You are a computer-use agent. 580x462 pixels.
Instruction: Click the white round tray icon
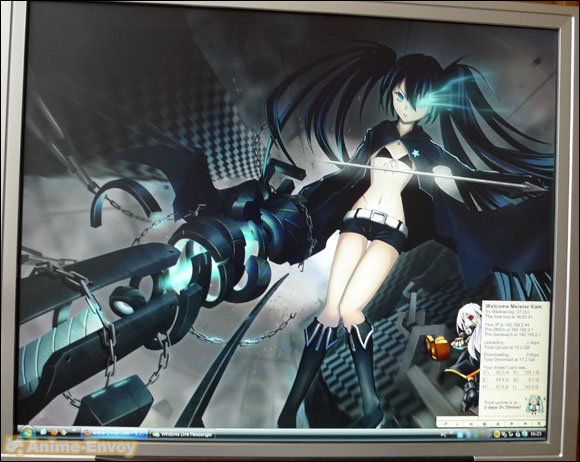point(517,434)
